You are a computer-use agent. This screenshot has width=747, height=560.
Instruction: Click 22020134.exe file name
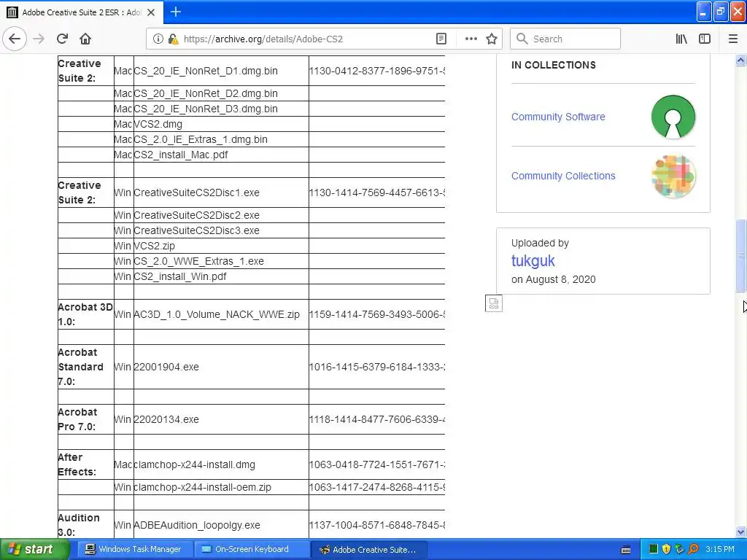(166, 419)
